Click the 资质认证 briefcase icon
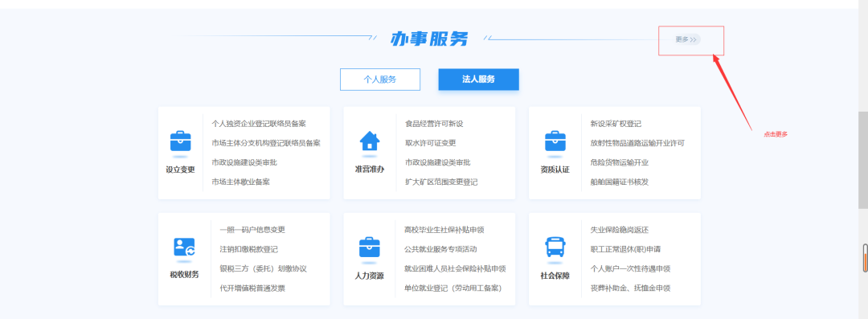 pyautogui.click(x=555, y=141)
